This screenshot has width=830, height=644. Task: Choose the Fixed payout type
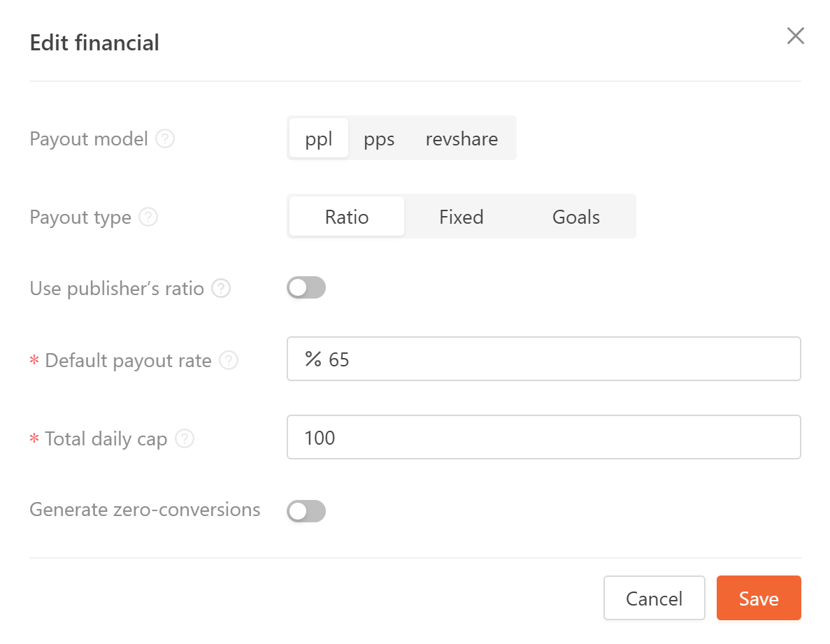coord(461,217)
